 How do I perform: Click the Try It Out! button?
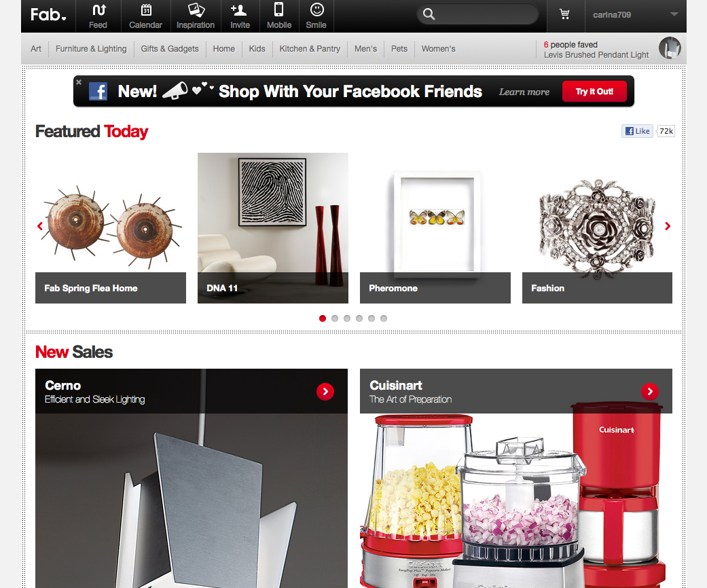(594, 92)
